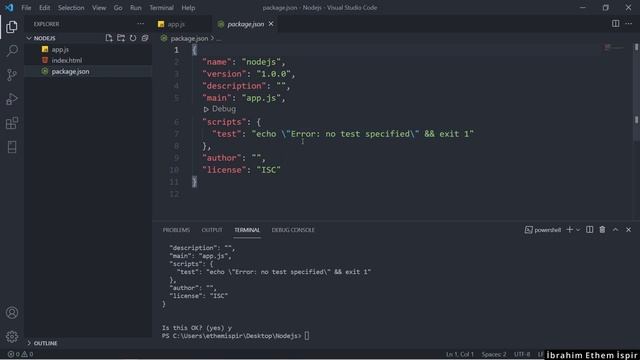Refresh the Explorer file list
Image resolution: width=640 pixels, height=360 pixels.
click(x=133, y=38)
